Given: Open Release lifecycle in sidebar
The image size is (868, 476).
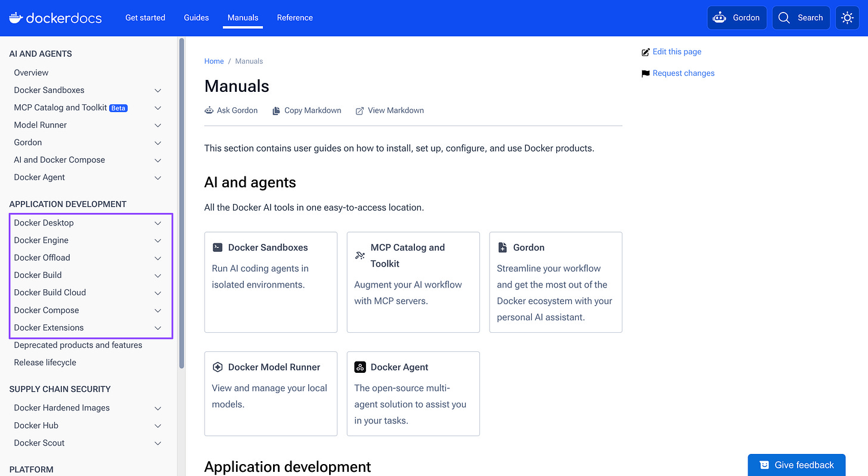Looking at the screenshot, I should tap(45, 362).
